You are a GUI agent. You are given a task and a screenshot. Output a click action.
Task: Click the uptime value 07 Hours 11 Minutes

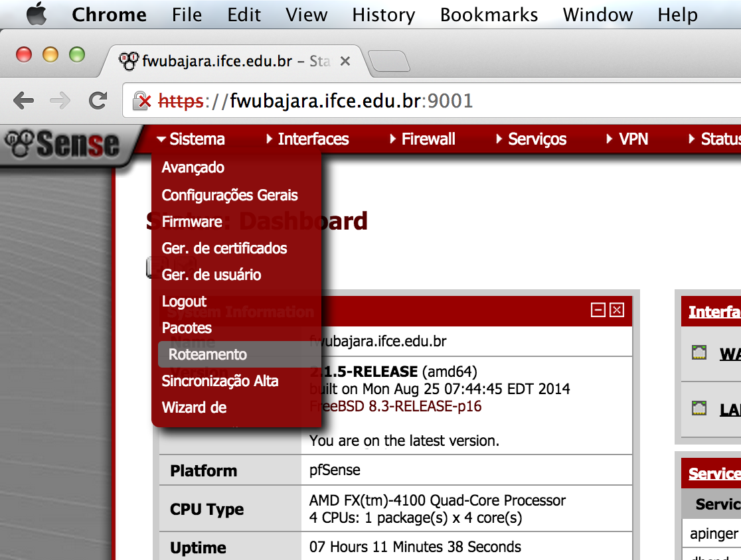tap(415, 547)
